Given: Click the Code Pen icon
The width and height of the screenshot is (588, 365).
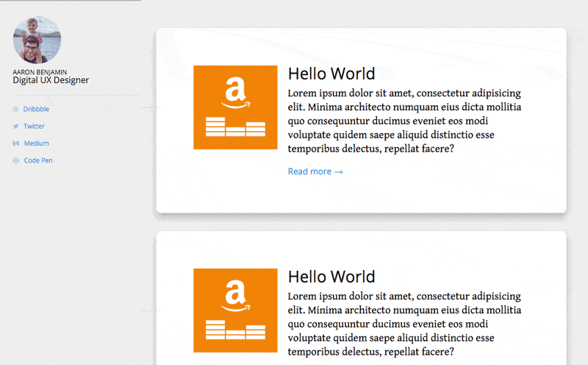Looking at the screenshot, I should [x=15, y=160].
